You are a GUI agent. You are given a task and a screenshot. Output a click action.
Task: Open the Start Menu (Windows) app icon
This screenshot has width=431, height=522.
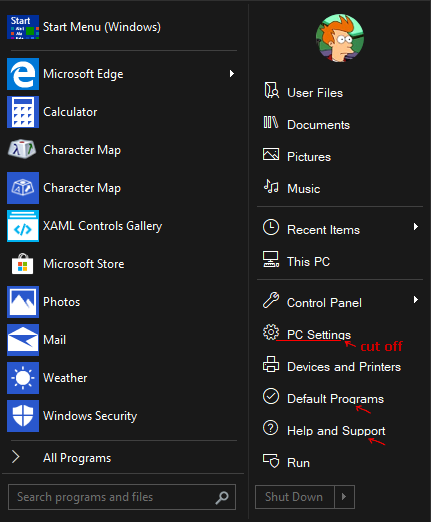[23, 27]
